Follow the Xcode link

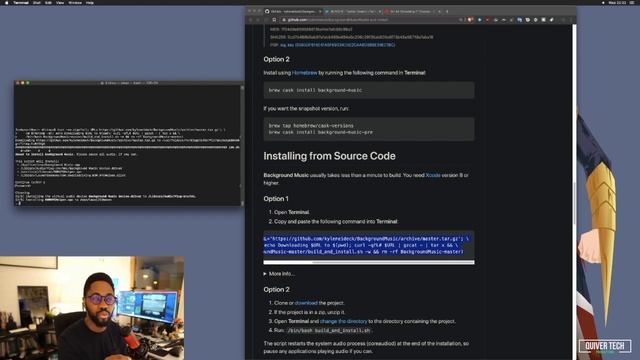click(x=433, y=175)
